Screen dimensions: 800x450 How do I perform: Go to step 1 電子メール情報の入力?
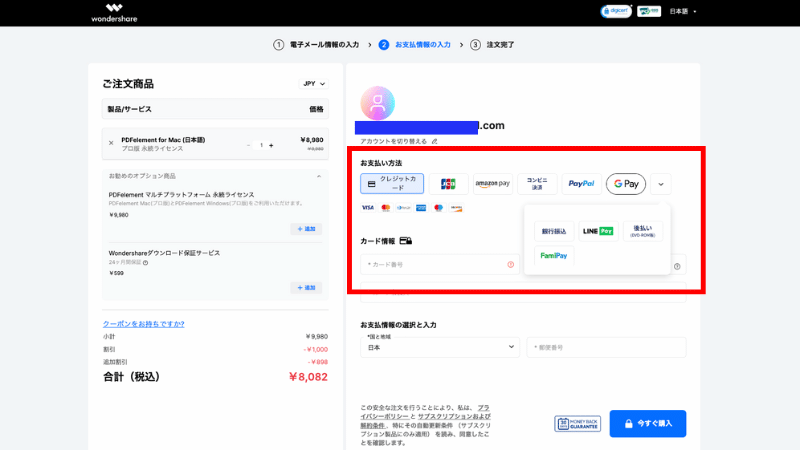pos(316,45)
